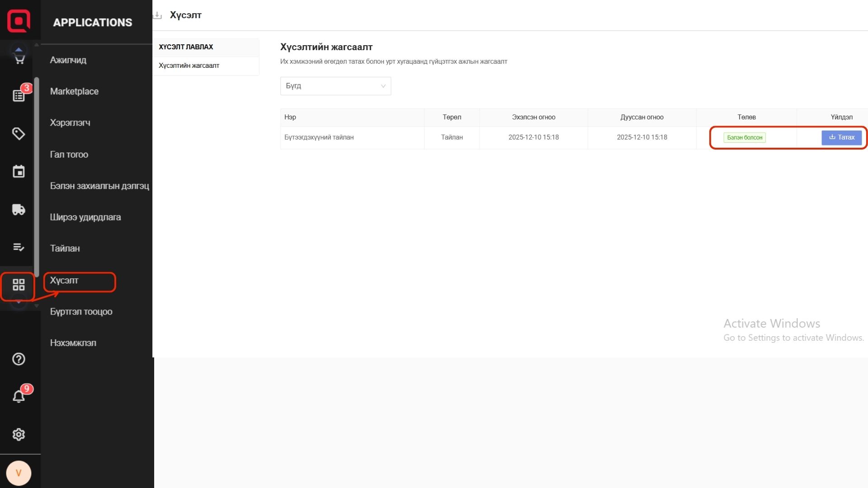Select Хүсэлт in applications menu
The image size is (868, 488).
tap(64, 281)
